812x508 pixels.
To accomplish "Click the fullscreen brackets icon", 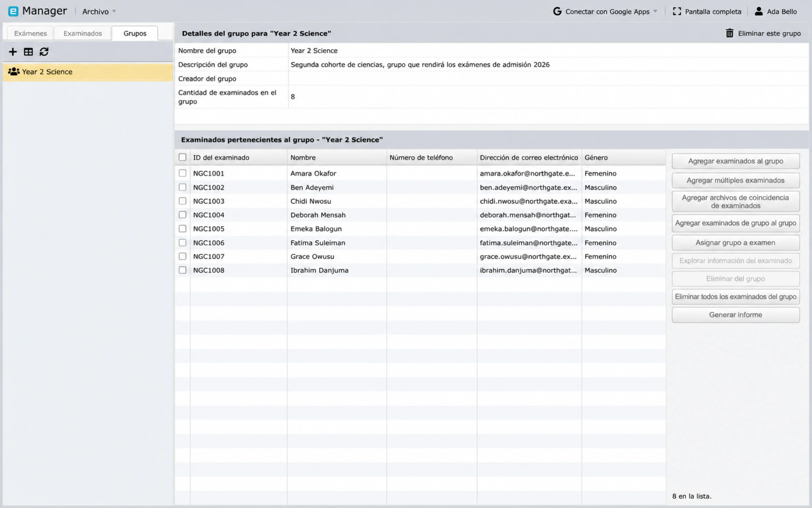I will pyautogui.click(x=677, y=11).
